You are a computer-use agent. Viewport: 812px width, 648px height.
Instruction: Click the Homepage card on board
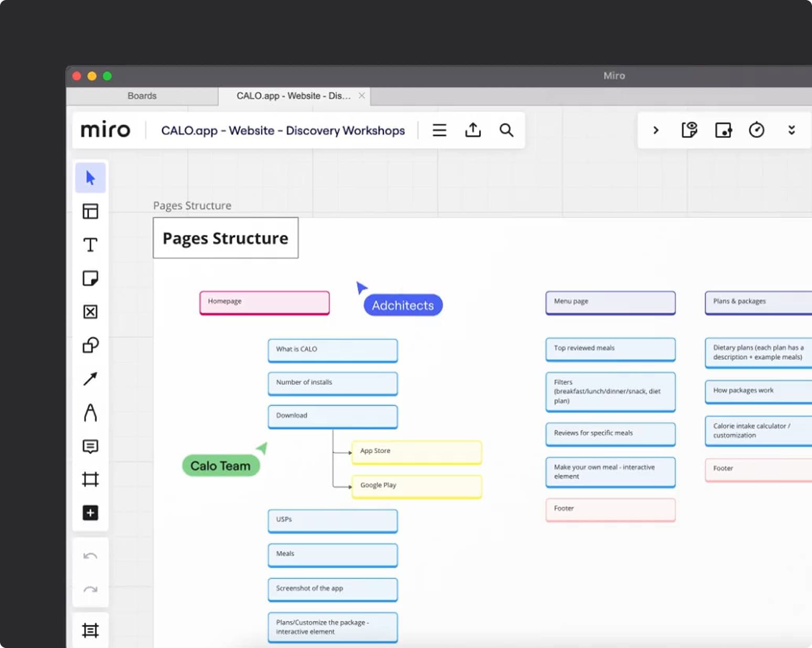(264, 303)
